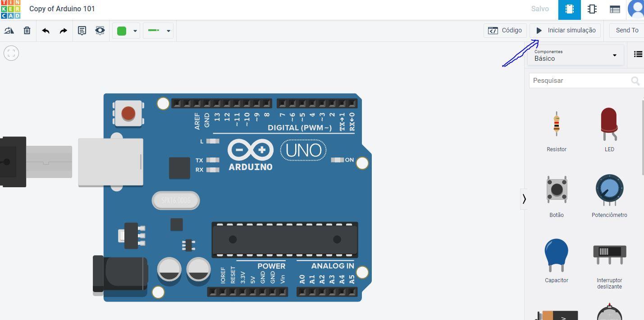Open user profile avatar
644x320 pixels.
636,9
